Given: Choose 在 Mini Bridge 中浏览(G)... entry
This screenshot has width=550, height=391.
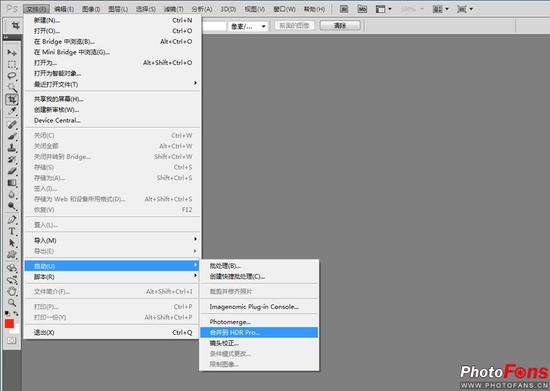Looking at the screenshot, I should tap(112, 52).
